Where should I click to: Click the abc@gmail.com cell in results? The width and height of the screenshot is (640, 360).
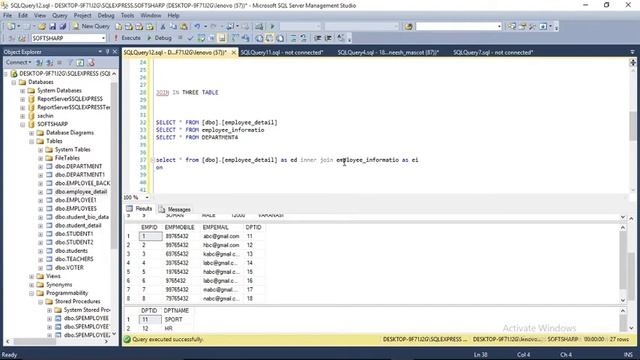coord(221,236)
